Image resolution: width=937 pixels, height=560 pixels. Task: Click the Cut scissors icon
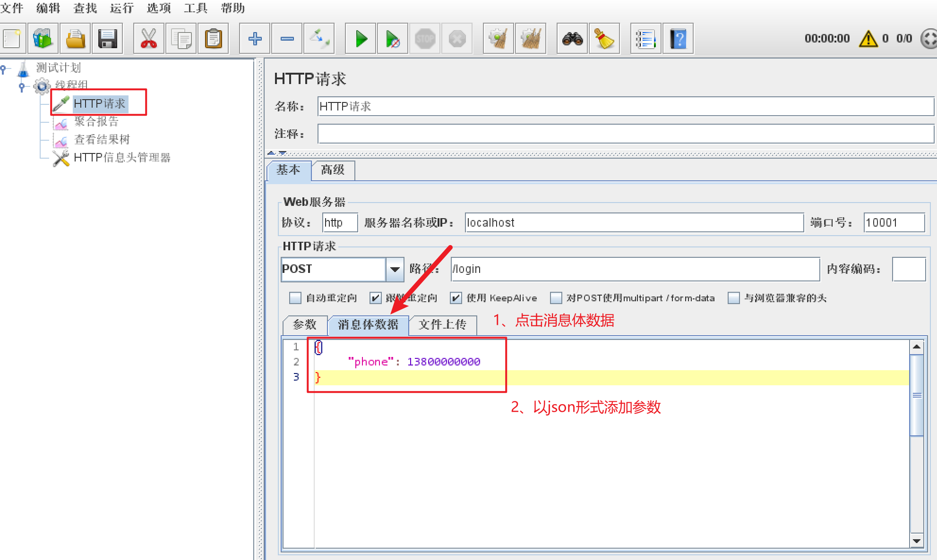pyautogui.click(x=148, y=39)
